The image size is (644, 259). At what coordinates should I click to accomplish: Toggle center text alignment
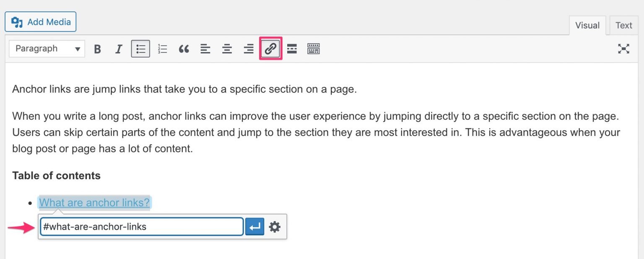227,49
